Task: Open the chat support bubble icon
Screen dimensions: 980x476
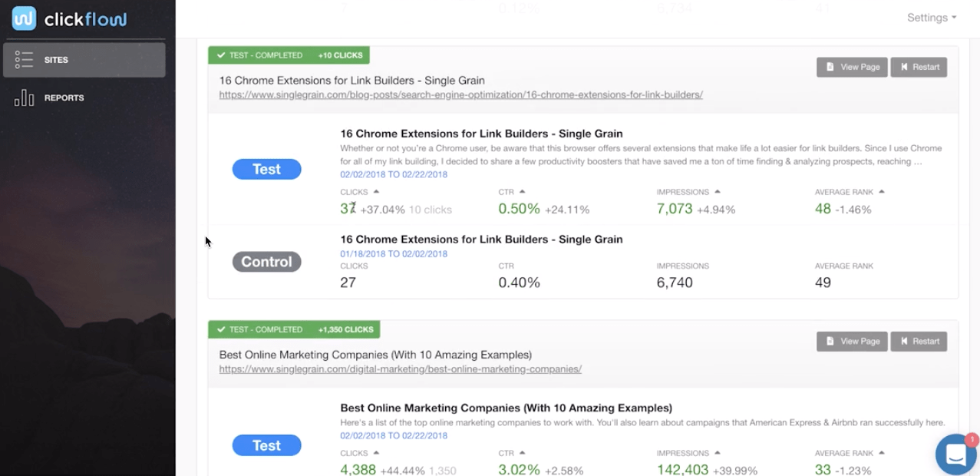Action: (x=955, y=455)
